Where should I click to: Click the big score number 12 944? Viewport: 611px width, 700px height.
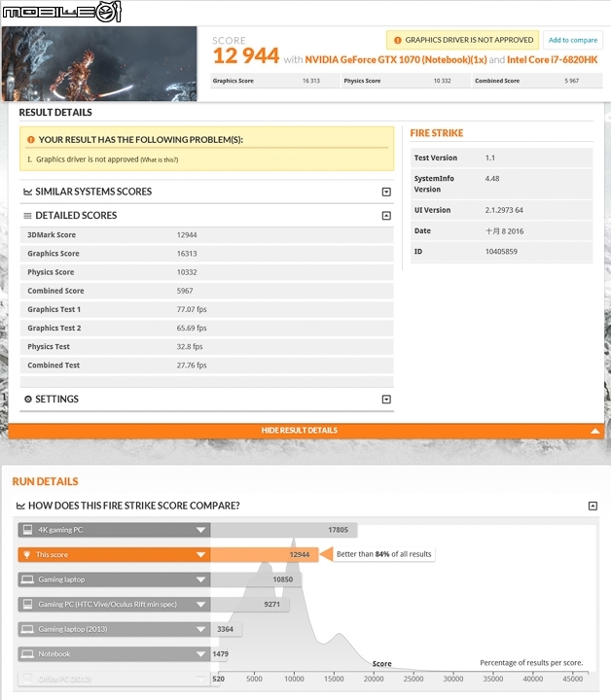coord(246,56)
